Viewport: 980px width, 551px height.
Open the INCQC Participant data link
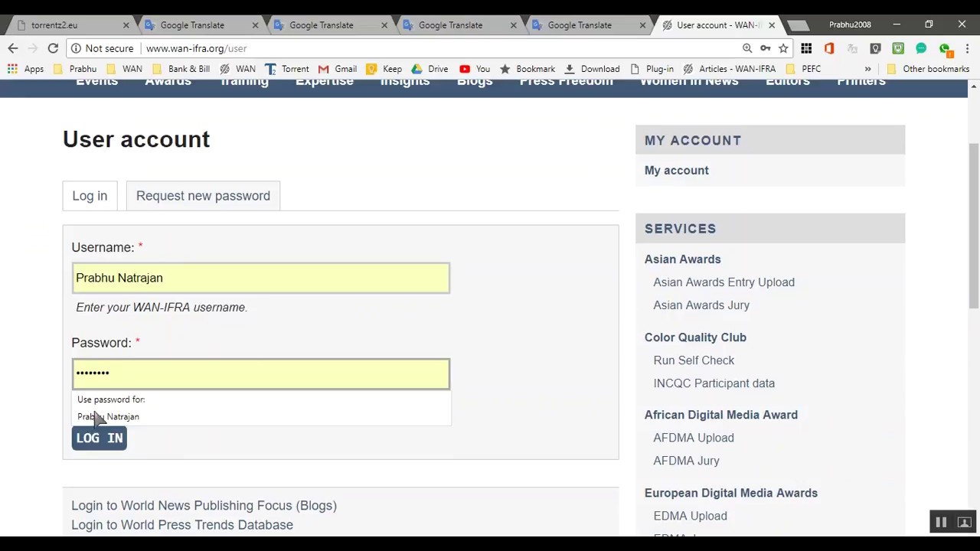click(x=714, y=383)
